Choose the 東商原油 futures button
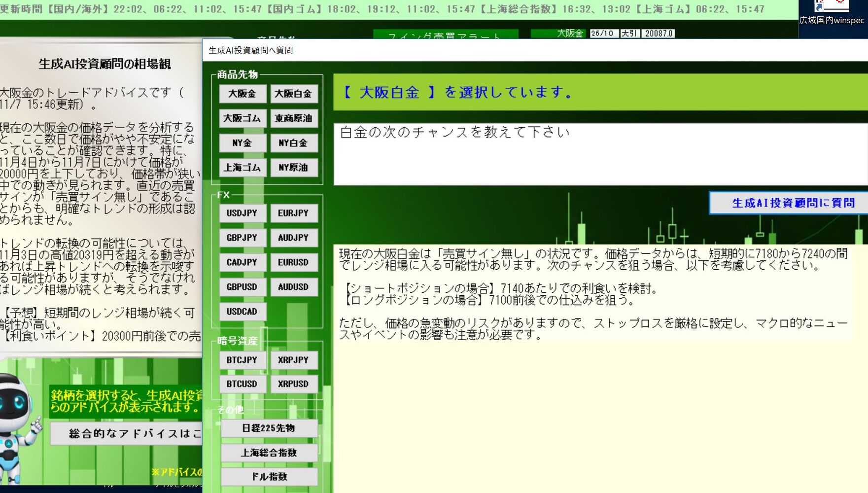This screenshot has height=493, width=868. (294, 118)
